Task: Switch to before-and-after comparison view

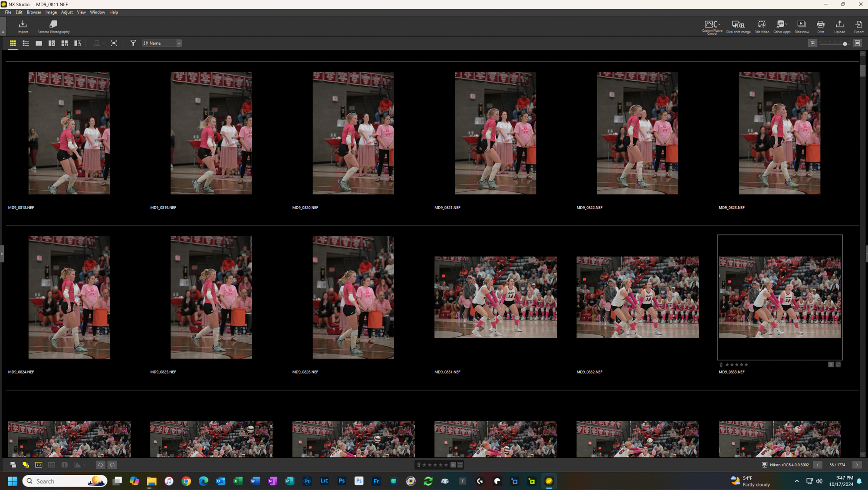Action: point(77,43)
